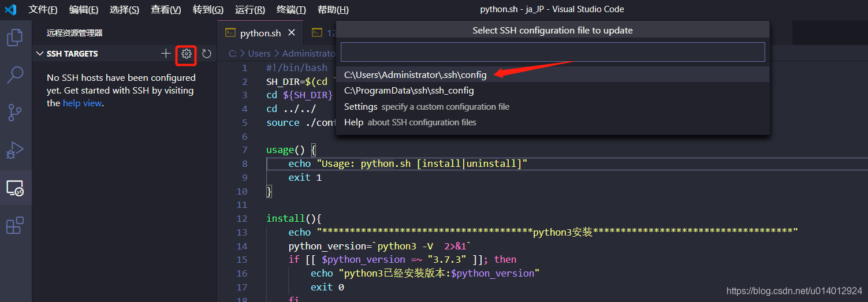The image size is (868, 302).
Task: Open the Explorer view in activity bar
Action: coord(14,38)
